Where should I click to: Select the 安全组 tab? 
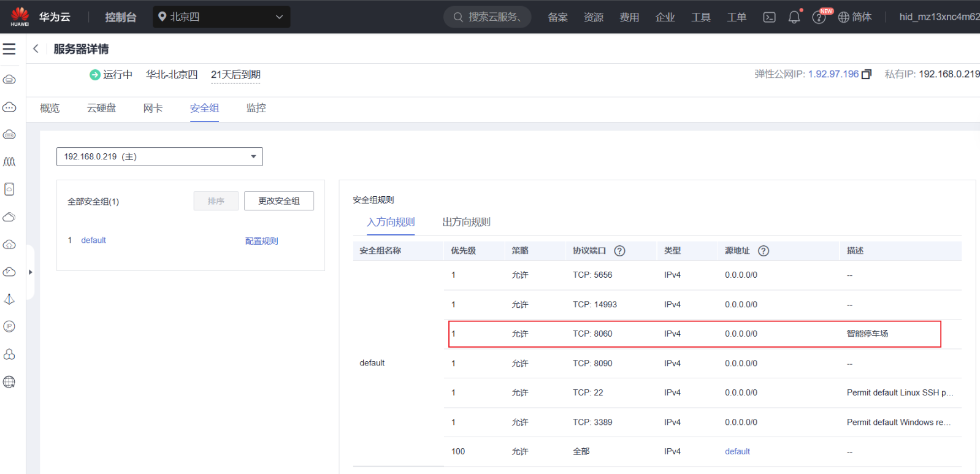pos(204,109)
